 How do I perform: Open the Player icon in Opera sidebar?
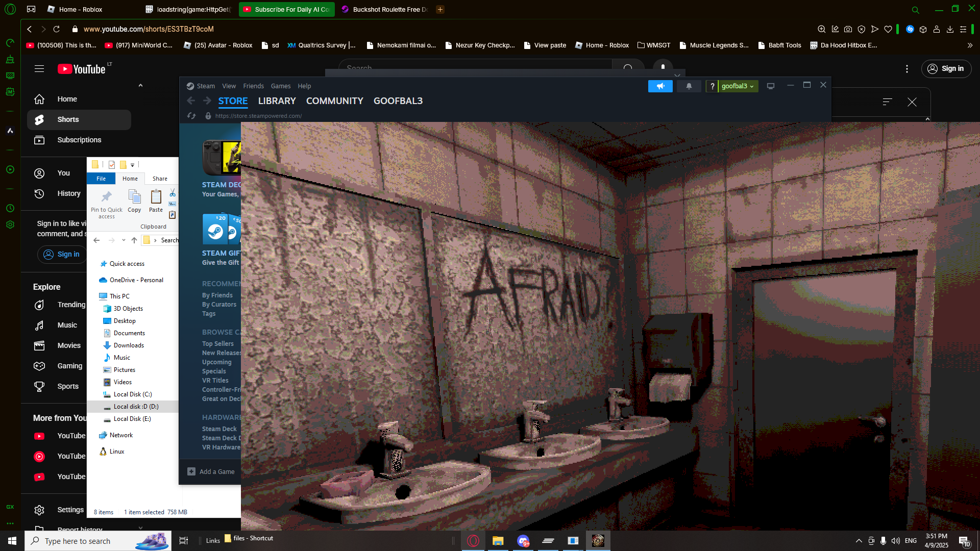[10, 169]
